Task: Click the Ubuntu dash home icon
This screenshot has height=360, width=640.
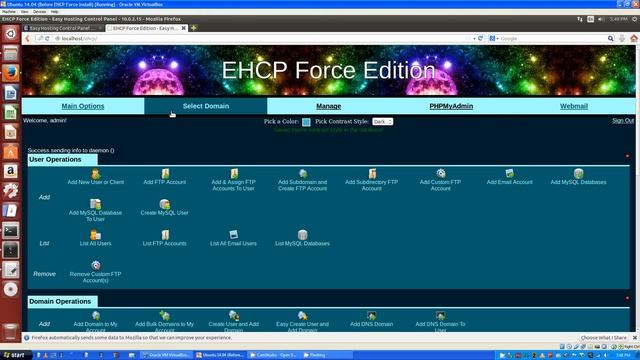Action: coord(11,33)
